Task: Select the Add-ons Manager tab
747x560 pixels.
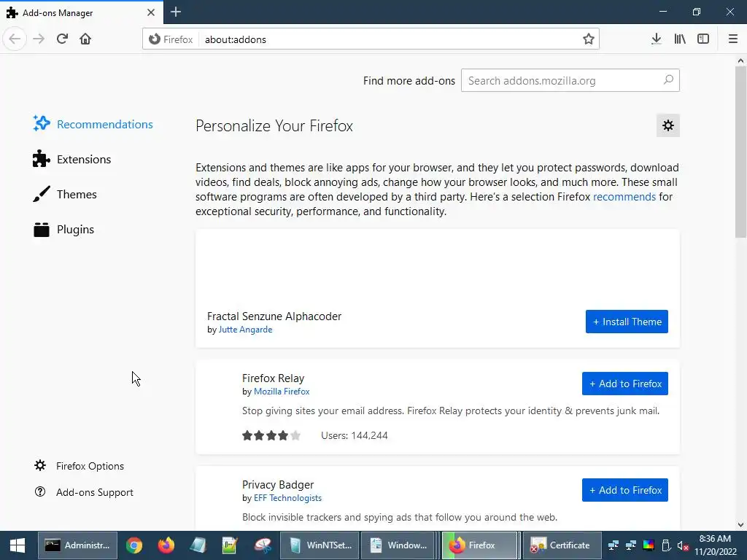Action: 81,12
